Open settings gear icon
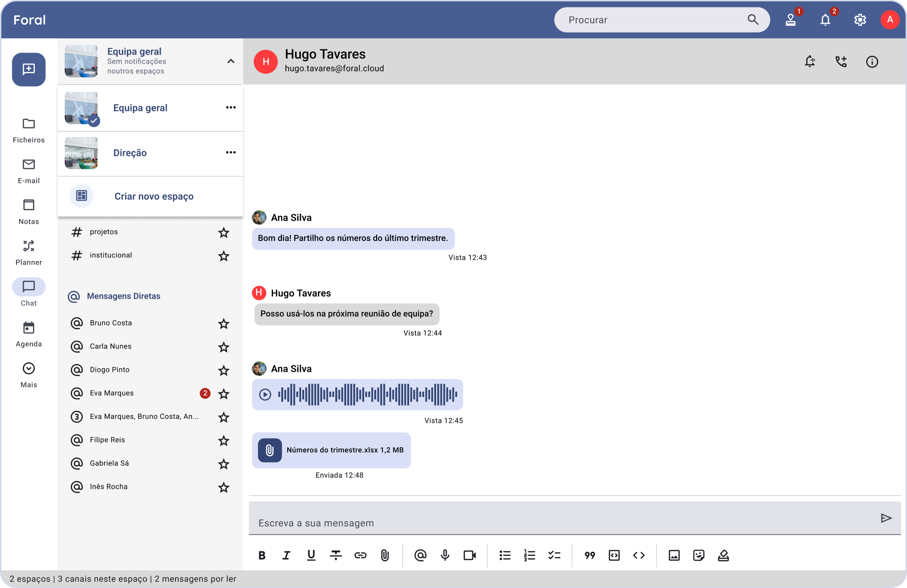This screenshot has height=588, width=907. point(860,20)
